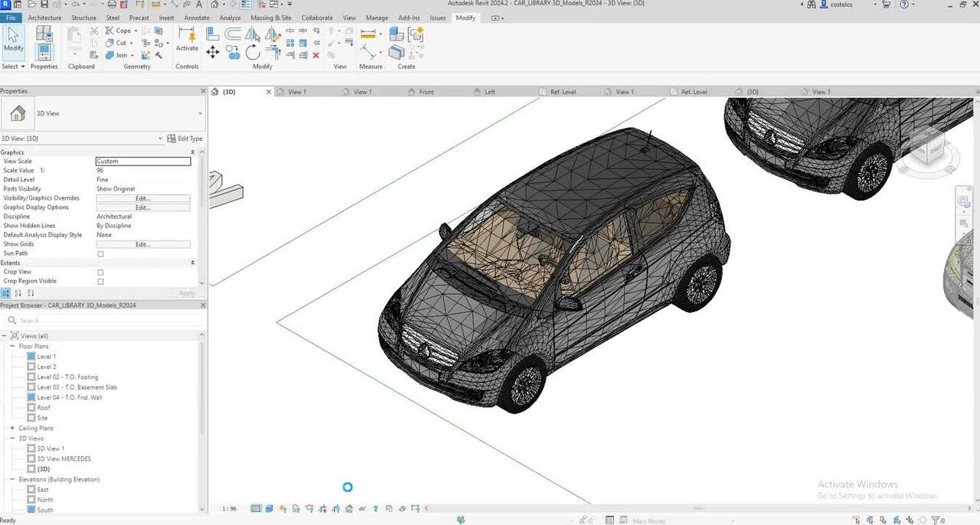
Task: Click the Align tool icon
Action: [213, 34]
